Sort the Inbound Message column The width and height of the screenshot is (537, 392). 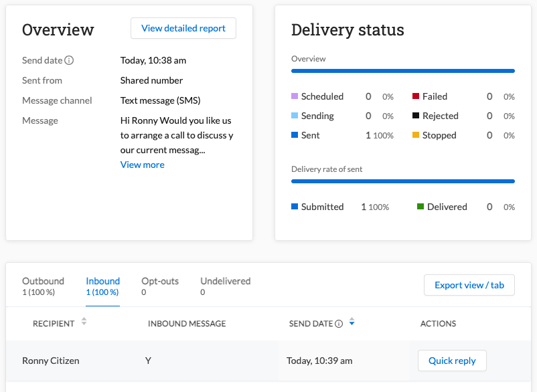(x=187, y=323)
